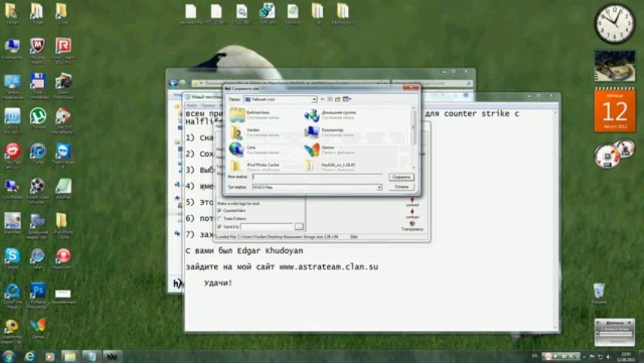Open the Правка menu in Notepad

tap(208, 105)
